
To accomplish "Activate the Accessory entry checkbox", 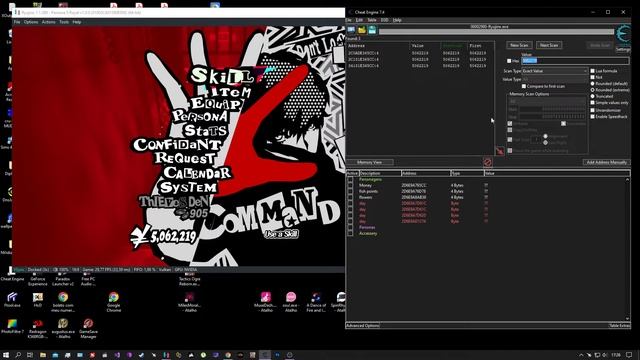I will (350, 233).
